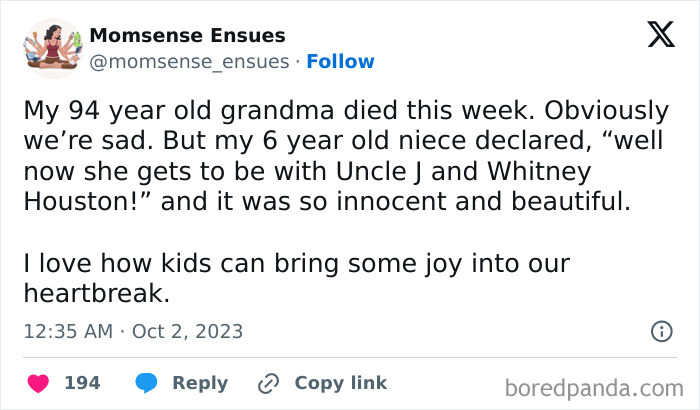This screenshot has width=700, height=410.
Task: Click the Reply label
Action: click(x=200, y=383)
